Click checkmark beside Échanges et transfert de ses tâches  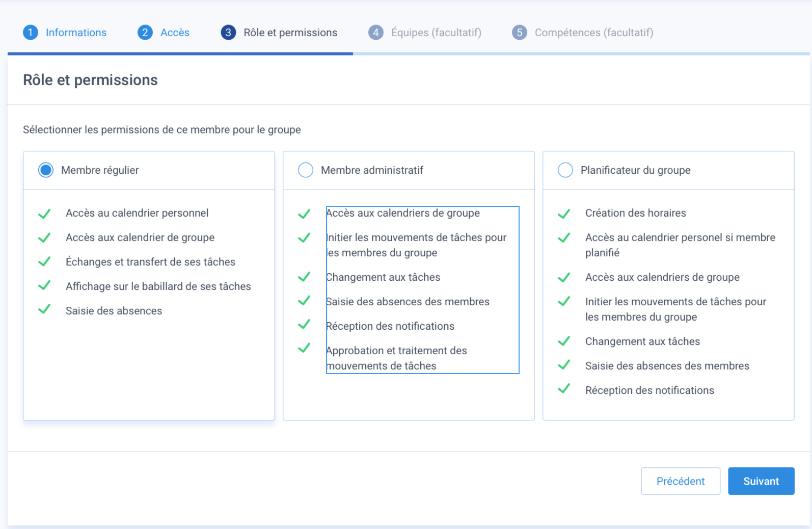tap(45, 261)
